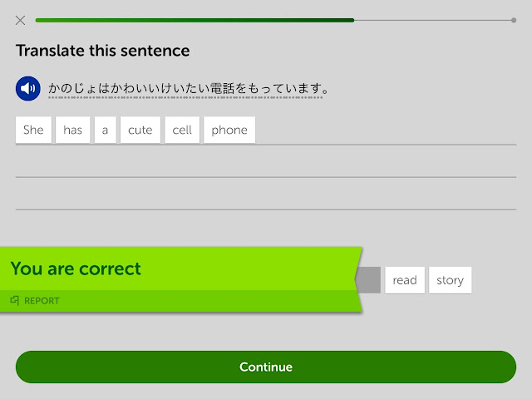Click the progress bar end dot
Viewport: 532px width, 399px height.
[514, 20]
